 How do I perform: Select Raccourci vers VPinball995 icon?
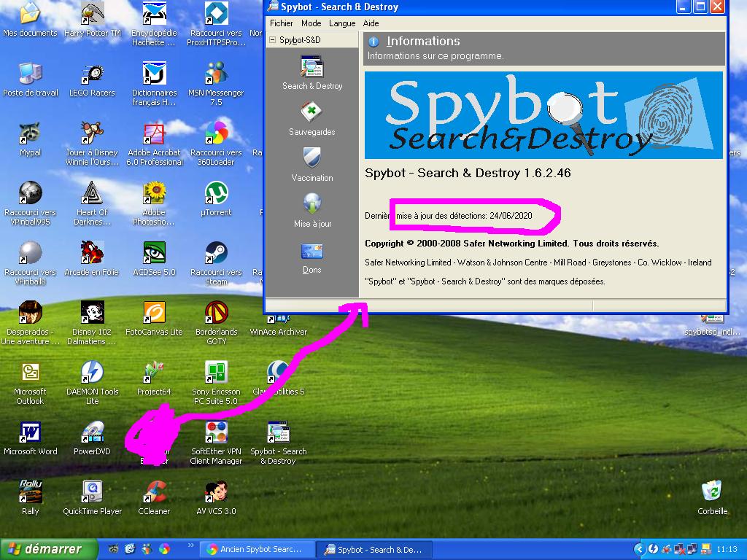coord(30,204)
